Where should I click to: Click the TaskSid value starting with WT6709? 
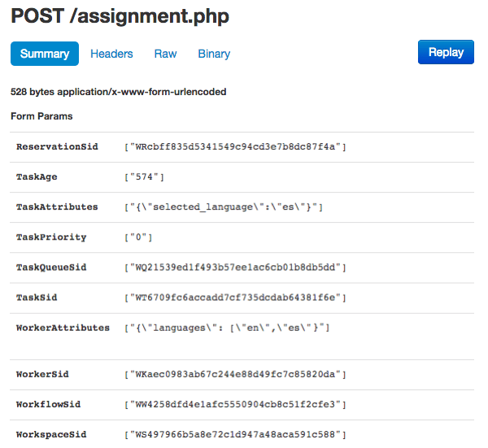click(235, 298)
